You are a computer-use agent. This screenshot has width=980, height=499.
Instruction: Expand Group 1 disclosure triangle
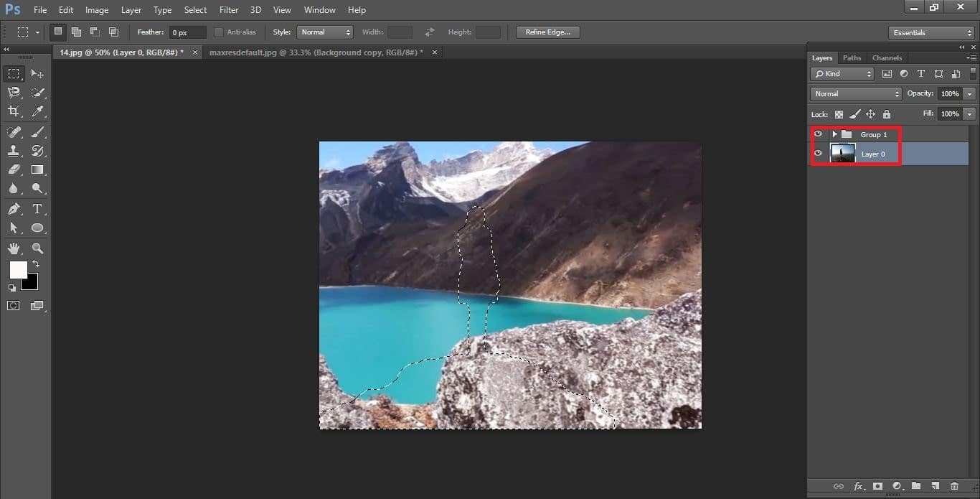[x=834, y=134]
